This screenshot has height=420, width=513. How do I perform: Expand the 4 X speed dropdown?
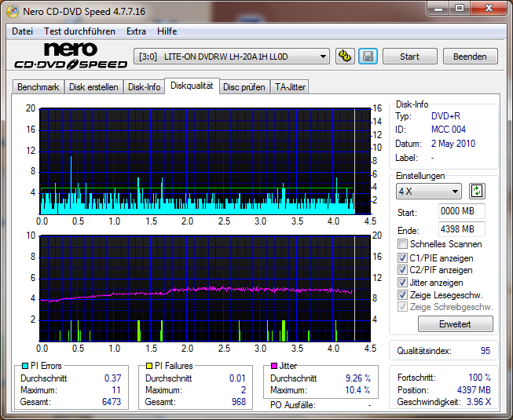click(429, 192)
